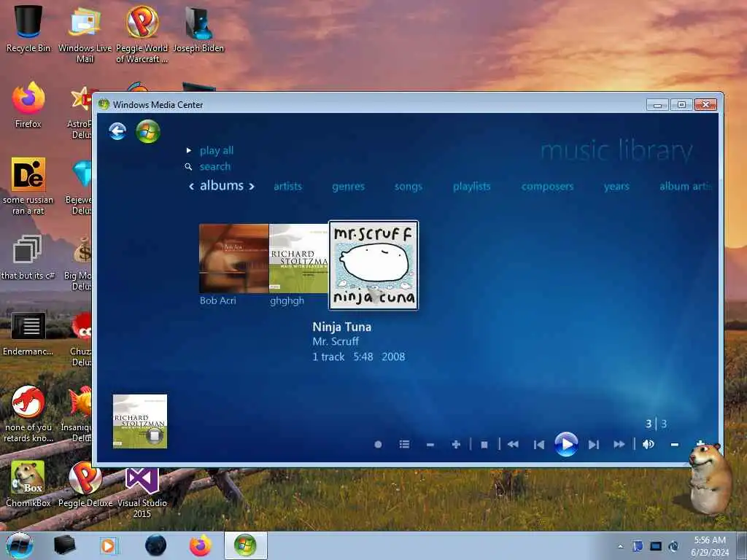Open Peggle Deluxe desktop shortcut
This screenshot has height=560, width=747.
coord(85,484)
